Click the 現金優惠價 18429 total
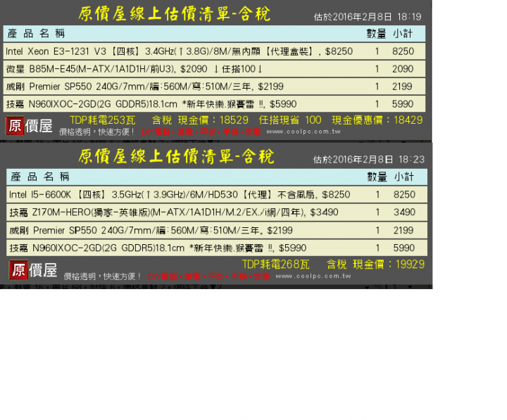 point(377,120)
